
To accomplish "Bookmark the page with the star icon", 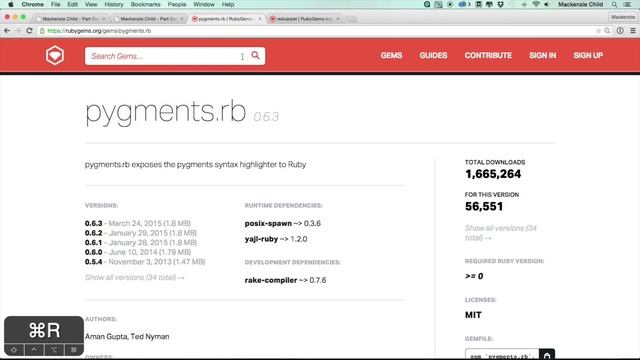I will click(598, 31).
